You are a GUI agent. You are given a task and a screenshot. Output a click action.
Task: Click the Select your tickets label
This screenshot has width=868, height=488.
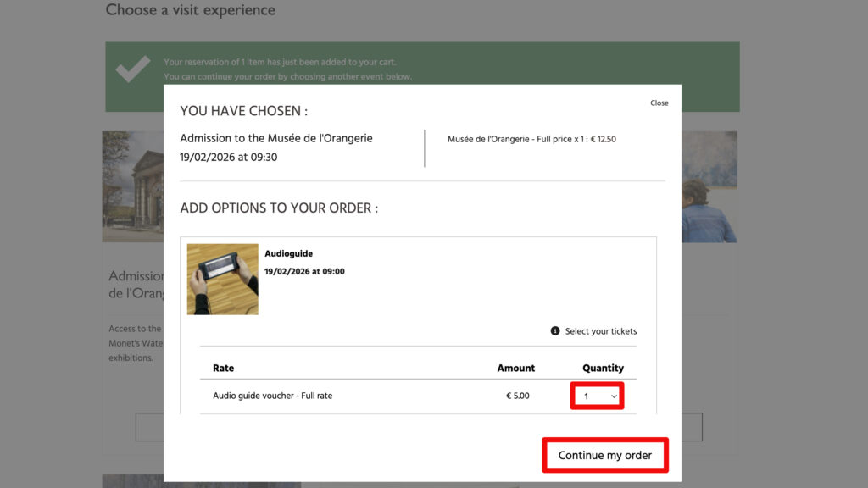coord(600,331)
